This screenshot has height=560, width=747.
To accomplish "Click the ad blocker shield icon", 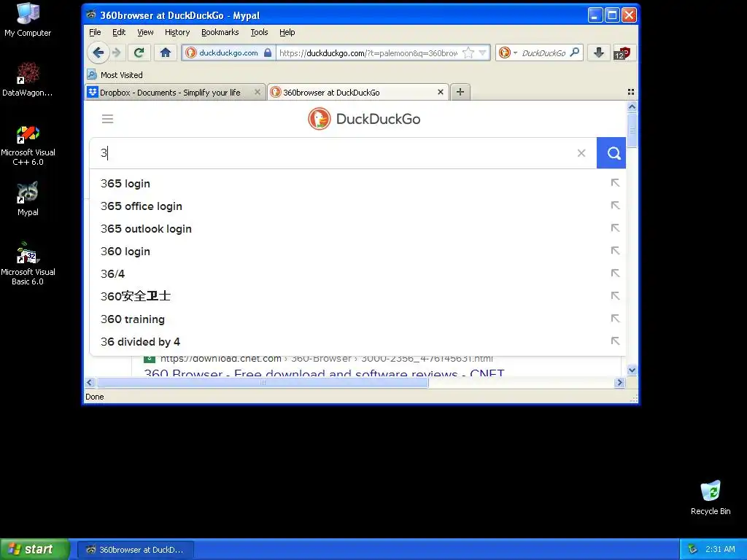I will 623,52.
